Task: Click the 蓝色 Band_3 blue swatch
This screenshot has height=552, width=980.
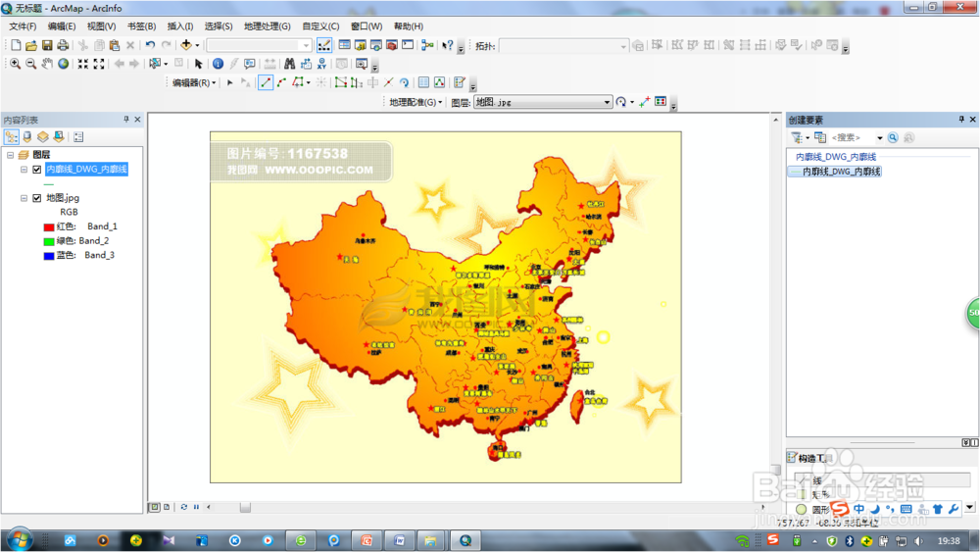Action: click(49, 256)
